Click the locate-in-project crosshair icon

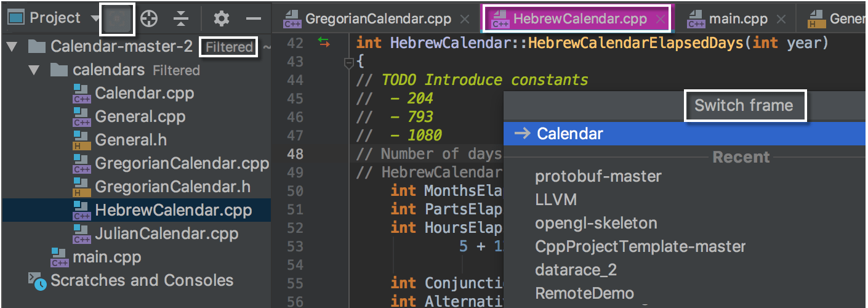149,19
